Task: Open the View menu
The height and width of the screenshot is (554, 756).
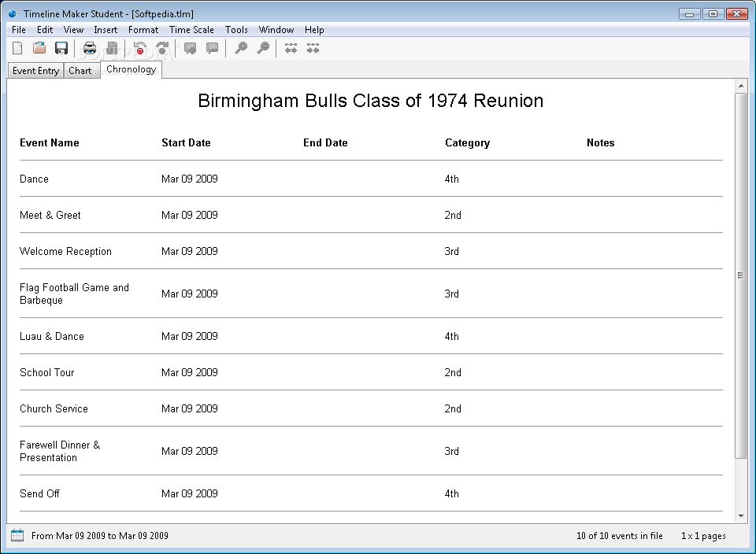Action: [73, 30]
